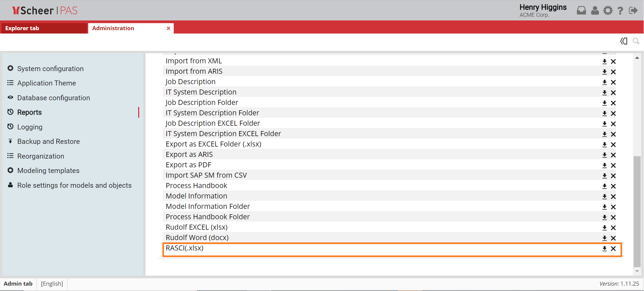Image resolution: width=644 pixels, height=291 pixels.
Task: Click scrollbar down arrow in reports list
Action: [637, 271]
